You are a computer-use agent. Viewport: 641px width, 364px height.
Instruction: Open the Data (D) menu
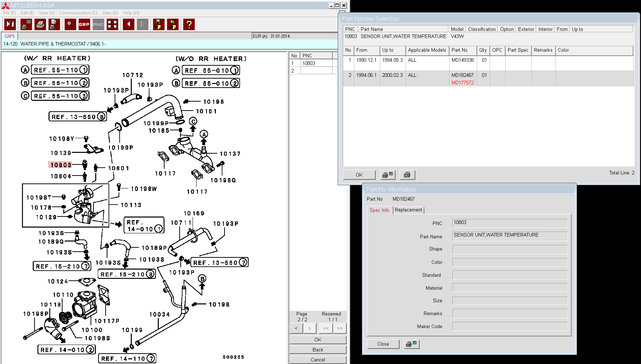tap(110, 13)
